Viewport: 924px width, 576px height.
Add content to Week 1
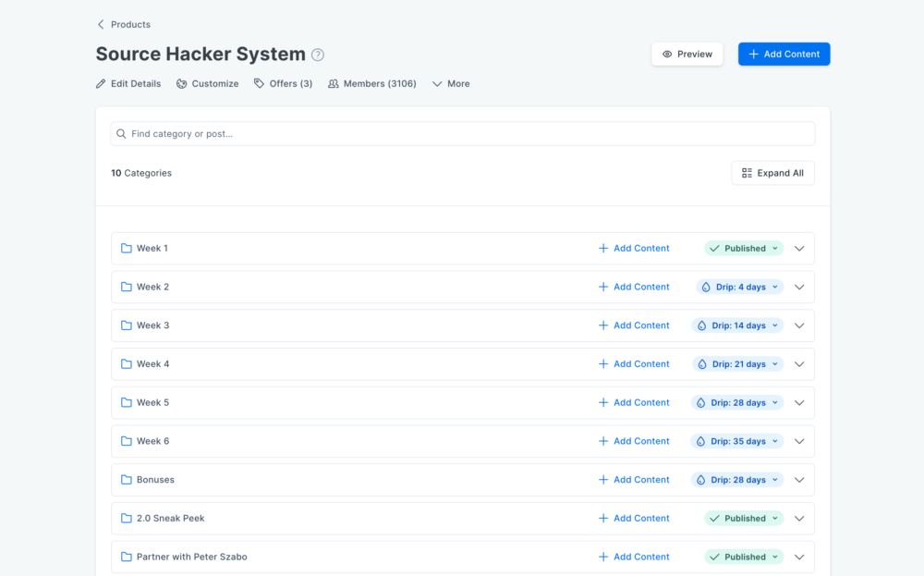634,248
